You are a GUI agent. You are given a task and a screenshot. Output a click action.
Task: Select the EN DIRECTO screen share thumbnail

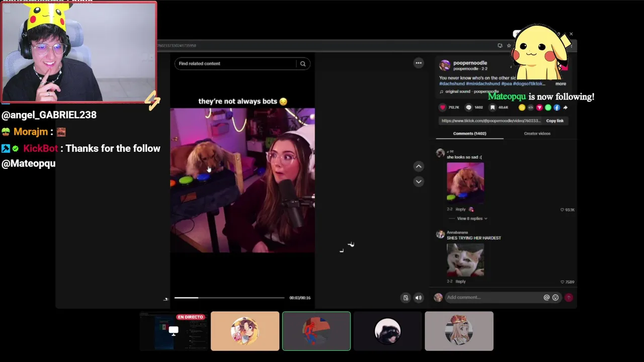coord(174,331)
